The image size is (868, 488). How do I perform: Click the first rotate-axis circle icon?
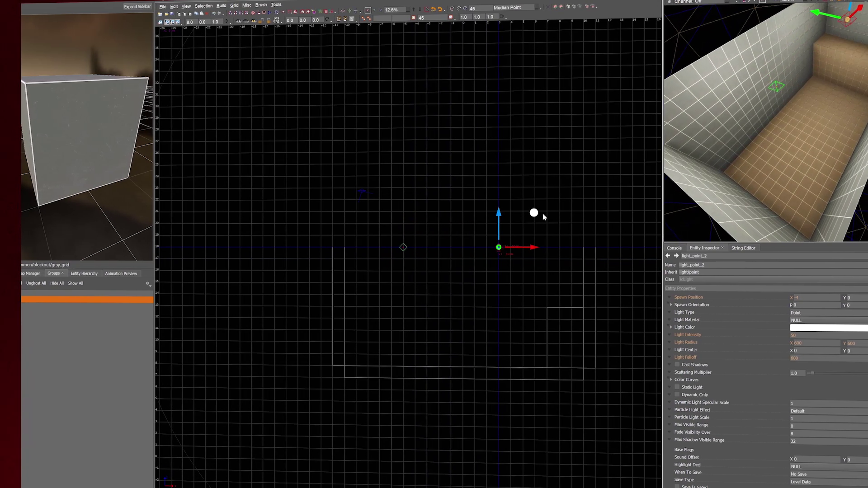pyautogui.click(x=452, y=9)
